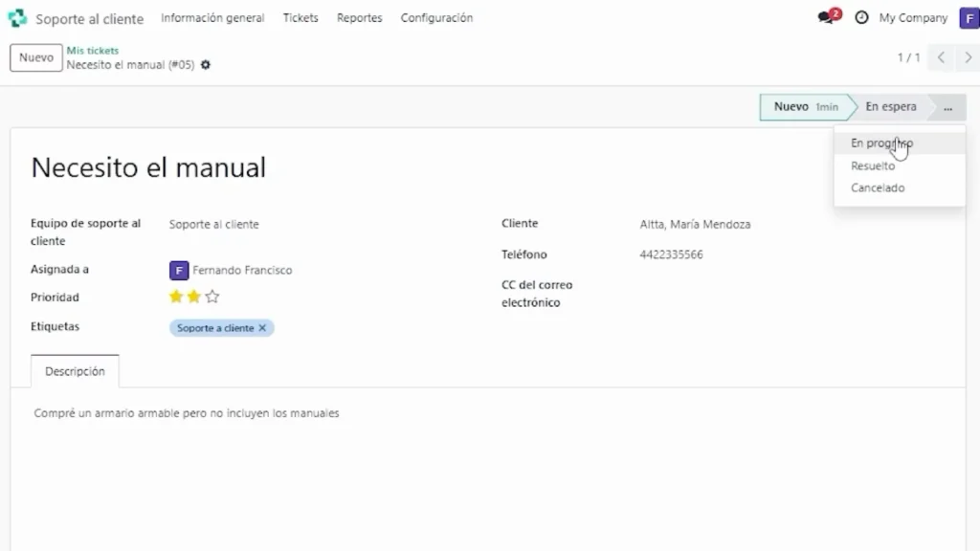
Task: Go to next record with right arrow
Action: 968,58
